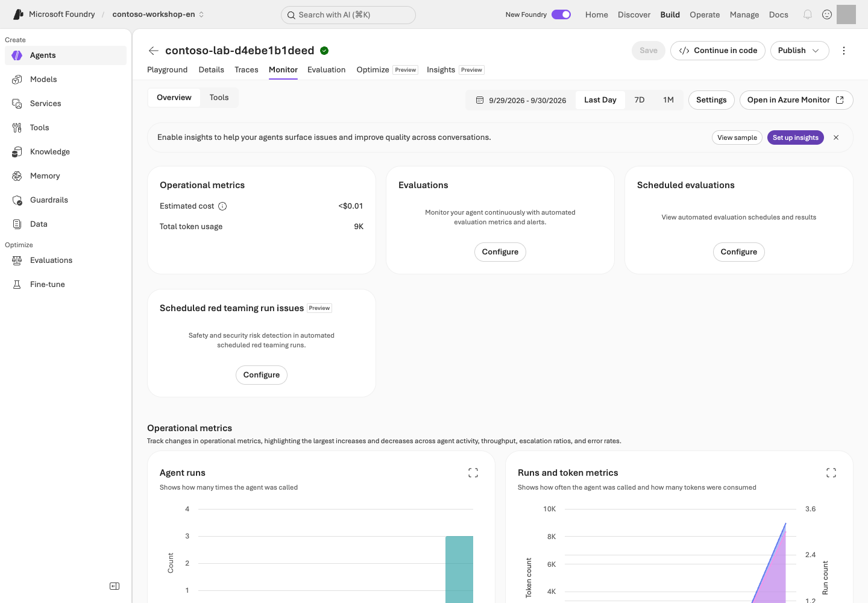Open the Optimize preview tab

387,70
